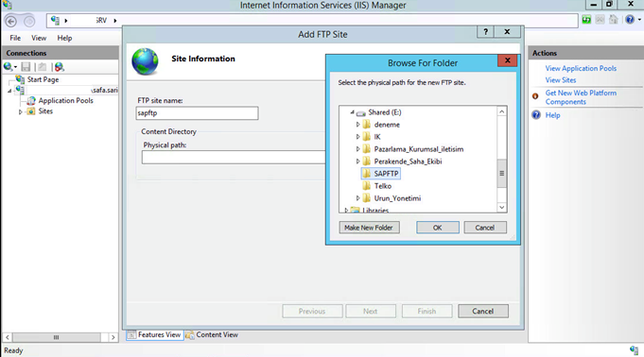Open the blue Help icon in top toolbar
Image resolution: width=644 pixels, height=357 pixels.
(x=630, y=20)
